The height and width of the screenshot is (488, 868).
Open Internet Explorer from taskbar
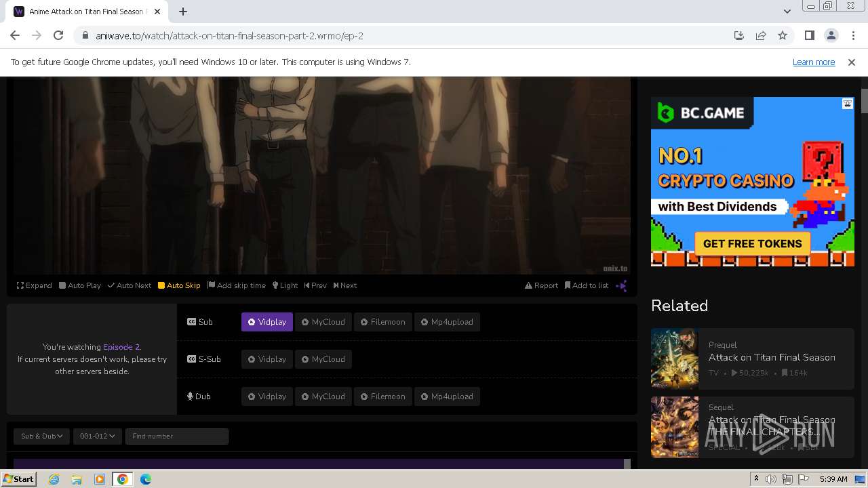pos(54,479)
